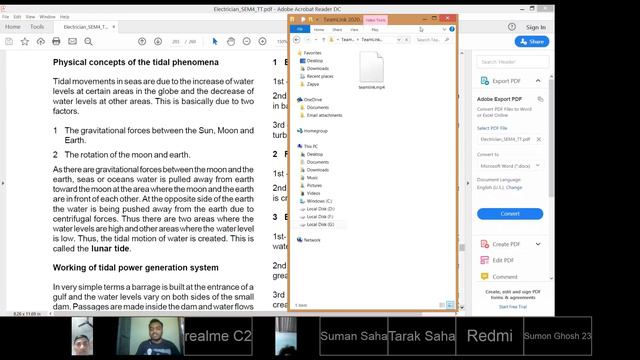Open the Help menu in Acrobat
The image size is (640, 360).
(x=64, y=17)
